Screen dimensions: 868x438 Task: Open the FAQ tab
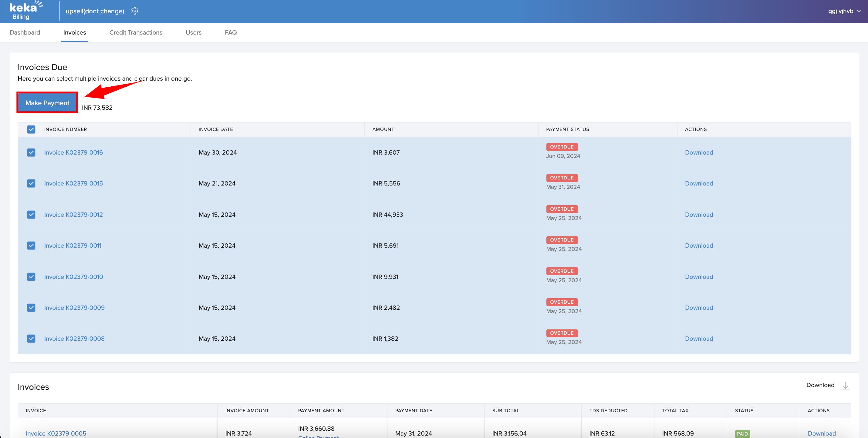click(231, 33)
